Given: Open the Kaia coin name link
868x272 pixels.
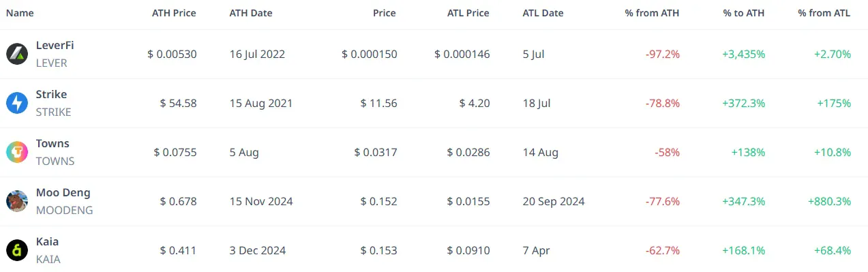Looking at the screenshot, I should [x=47, y=242].
